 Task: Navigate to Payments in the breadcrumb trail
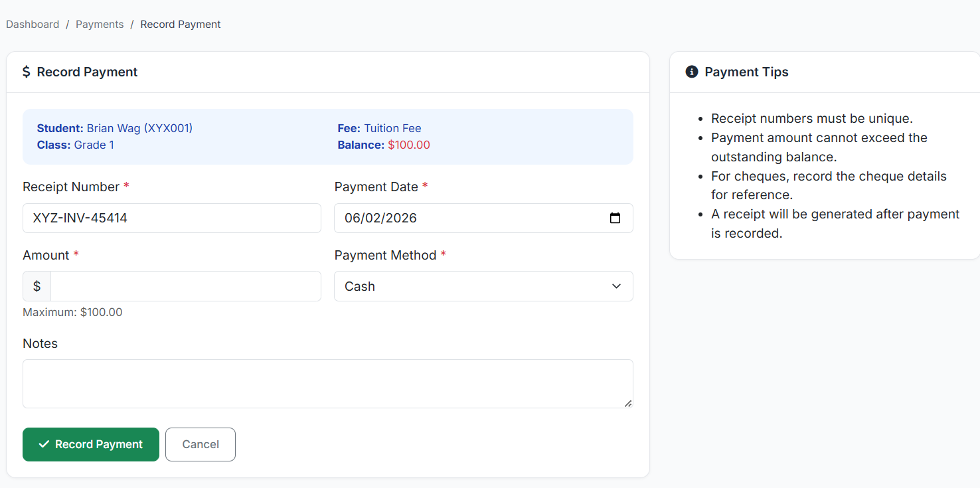pos(100,25)
